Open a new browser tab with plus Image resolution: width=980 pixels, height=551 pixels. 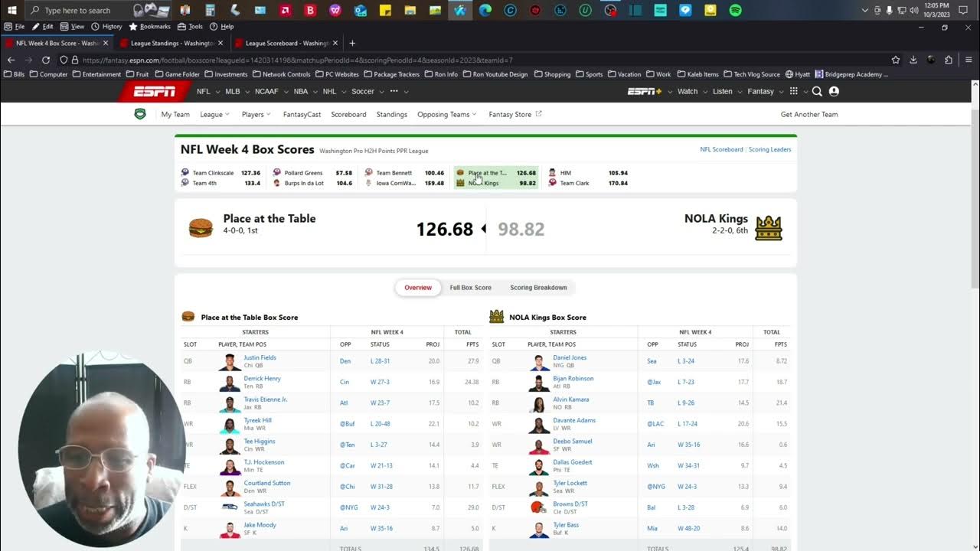352,43
